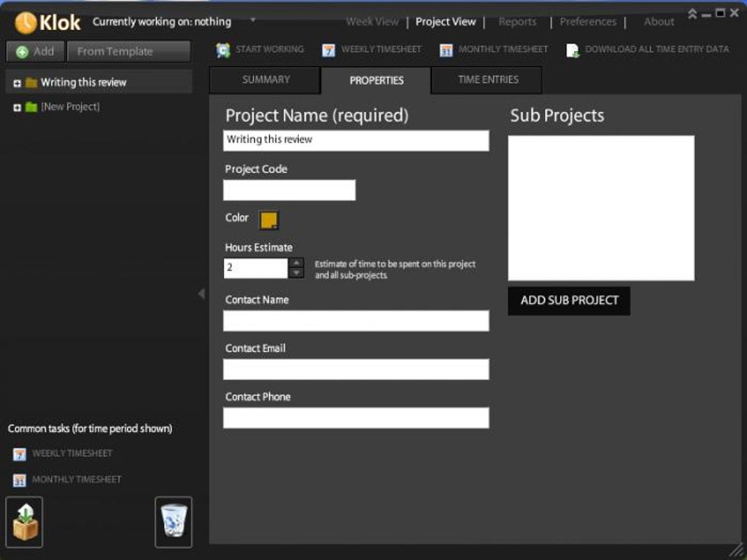Image resolution: width=747 pixels, height=560 pixels.
Task: Open the project Color swatch picker
Action: point(269,220)
